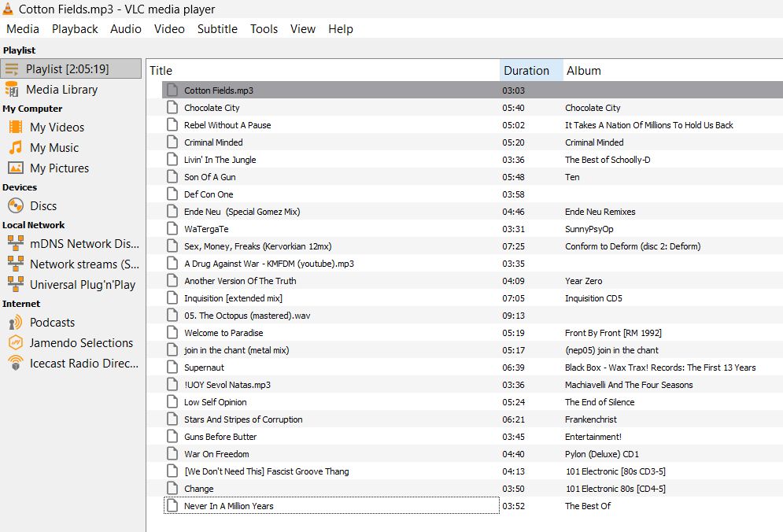Open the View menu
Screen dimensions: 783x532
tap(303, 29)
